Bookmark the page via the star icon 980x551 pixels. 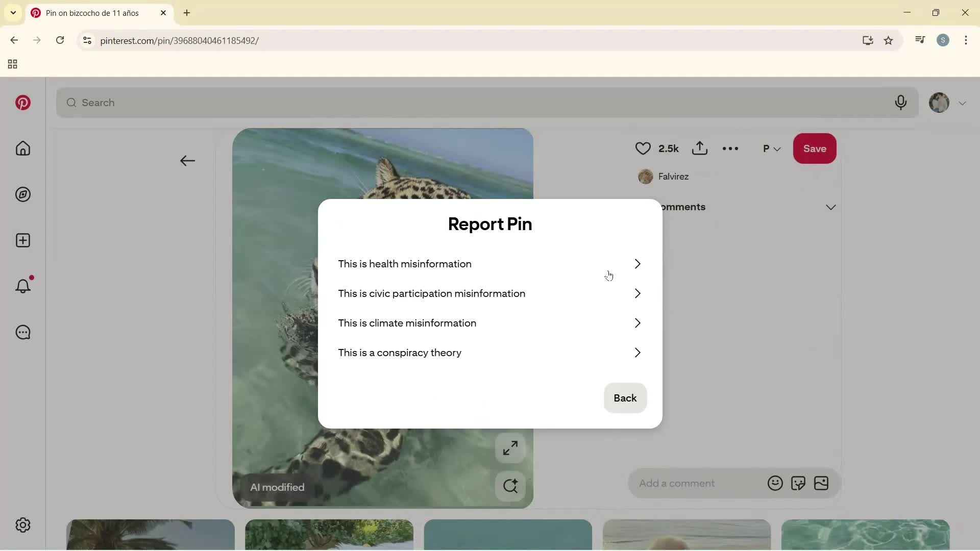pos(889,40)
